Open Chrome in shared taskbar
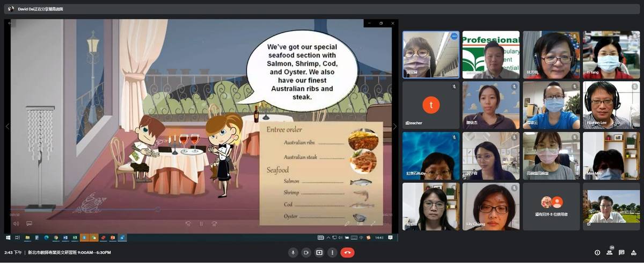This screenshot has height=264, width=644. click(56, 237)
